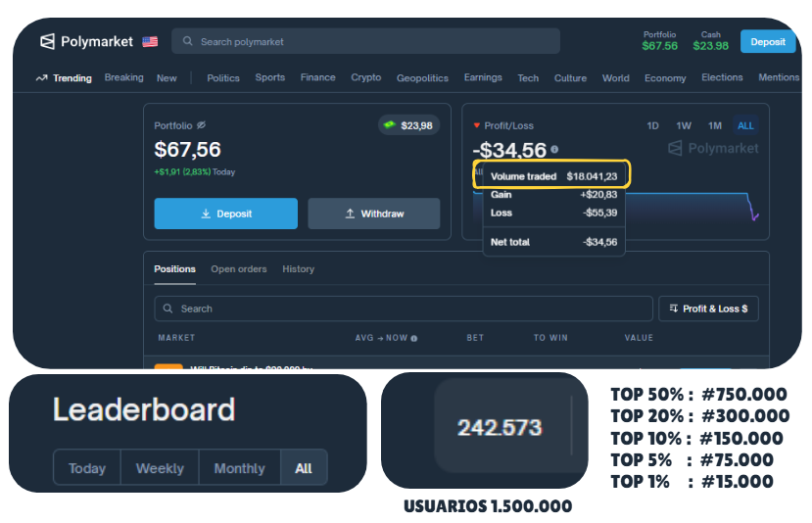Open the Earnings category

[483, 77]
